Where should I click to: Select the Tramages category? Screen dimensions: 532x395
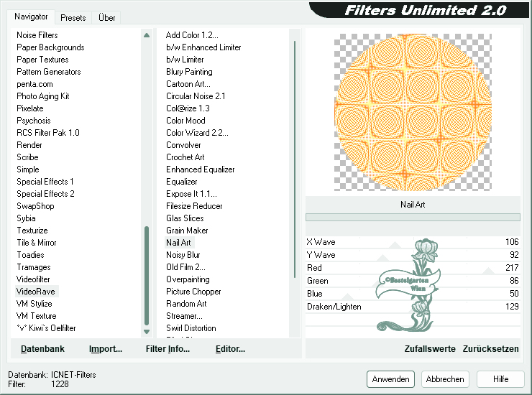(34, 267)
